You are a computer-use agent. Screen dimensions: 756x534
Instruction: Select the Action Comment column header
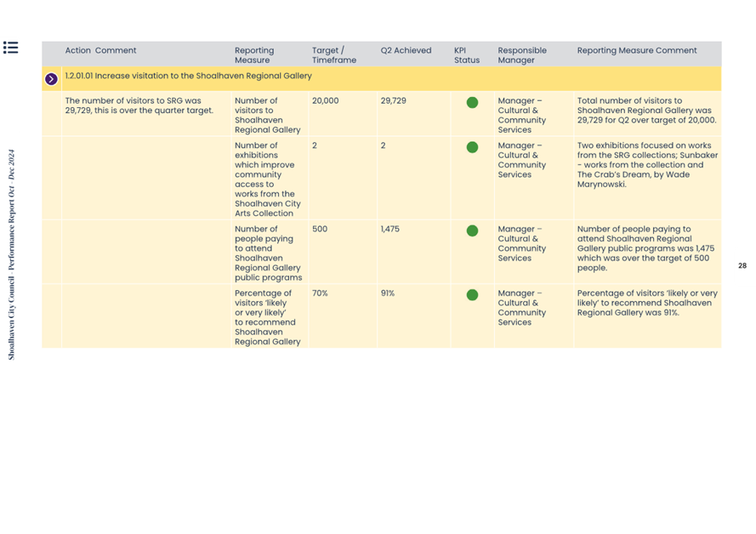click(100, 51)
